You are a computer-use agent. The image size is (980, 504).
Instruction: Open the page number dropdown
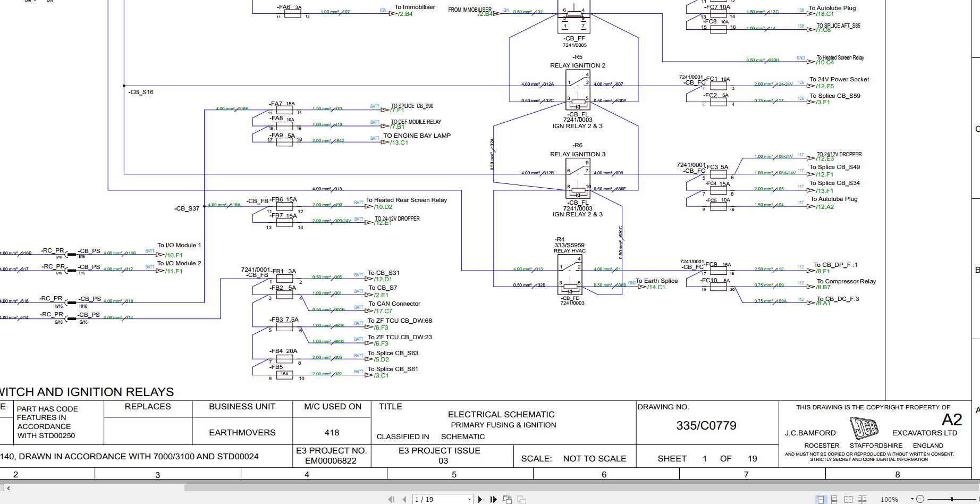469,500
